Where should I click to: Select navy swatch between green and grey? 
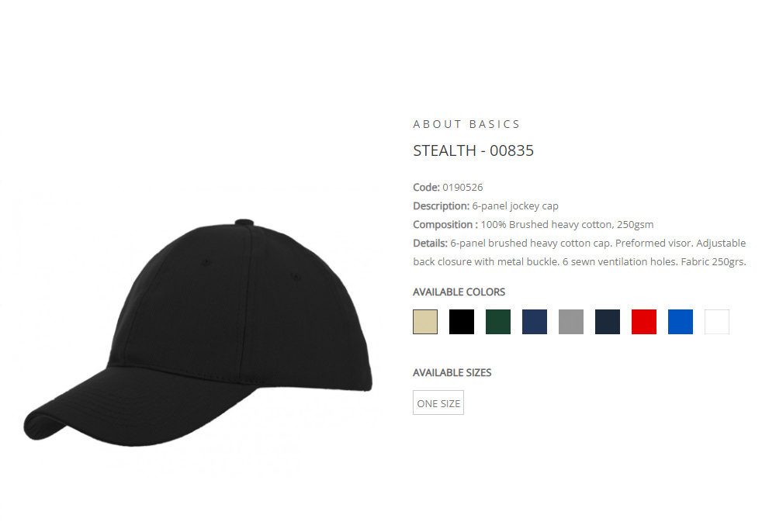(x=535, y=322)
